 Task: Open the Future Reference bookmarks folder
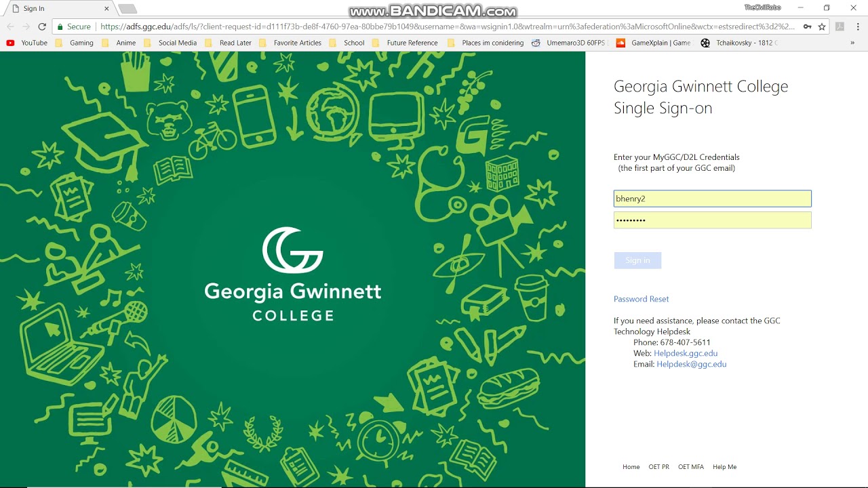[405, 43]
